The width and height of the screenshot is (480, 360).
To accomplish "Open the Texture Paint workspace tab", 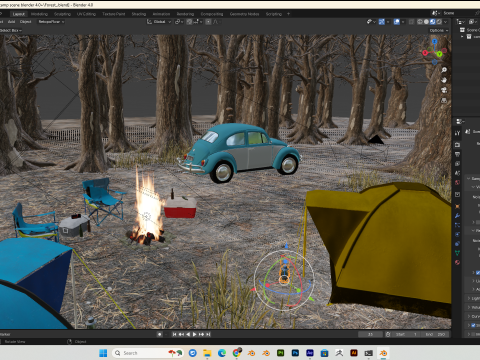I will pos(114,14).
